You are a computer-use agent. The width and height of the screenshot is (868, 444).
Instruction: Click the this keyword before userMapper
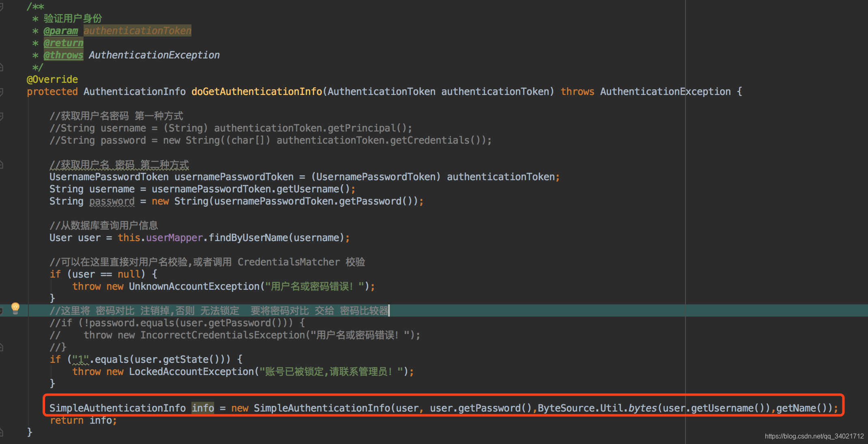(x=129, y=238)
